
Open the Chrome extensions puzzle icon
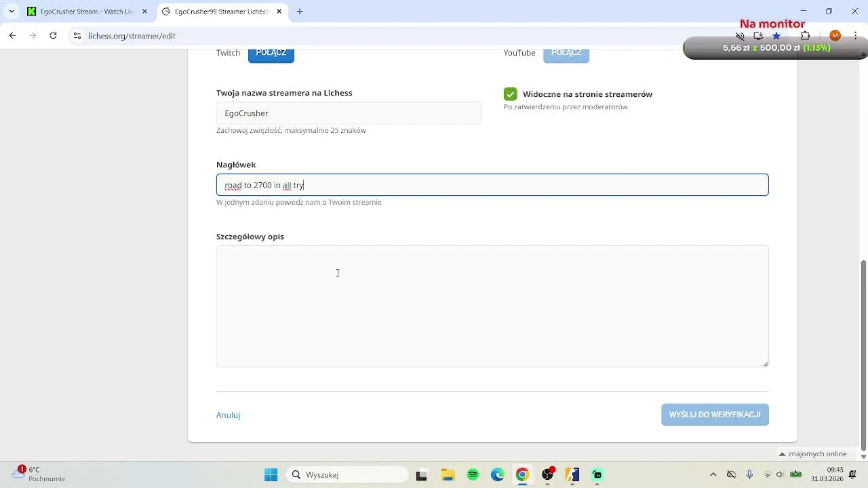point(805,36)
